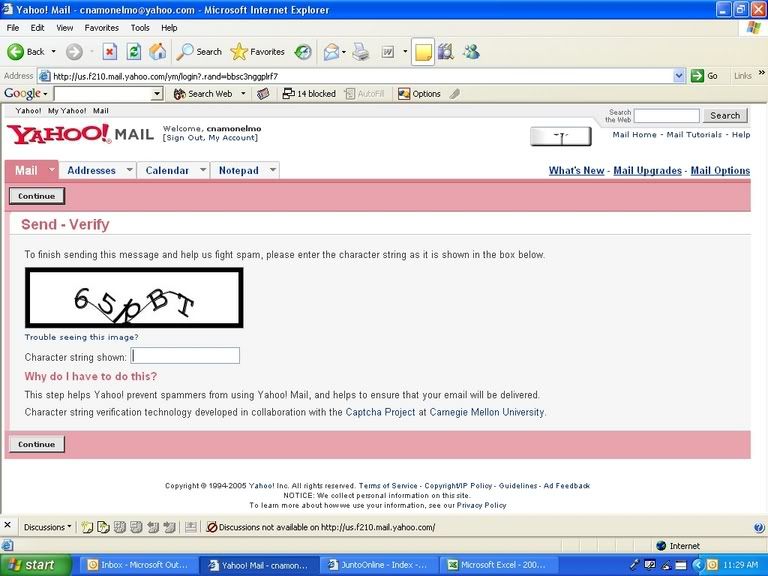Open the Help menu

(x=169, y=28)
